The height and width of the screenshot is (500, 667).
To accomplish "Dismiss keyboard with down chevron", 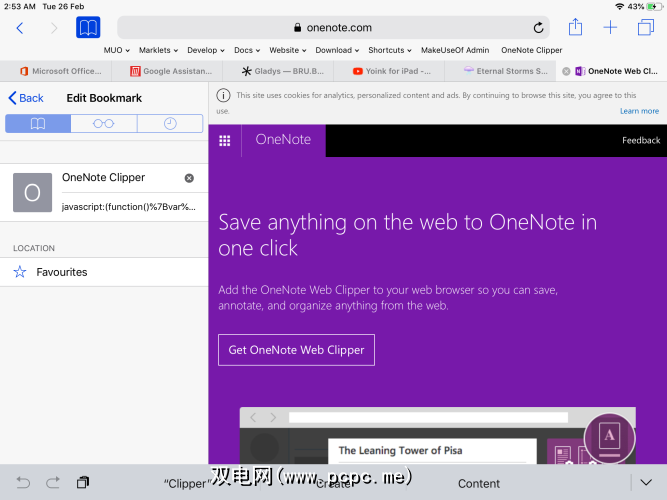I will 646,483.
